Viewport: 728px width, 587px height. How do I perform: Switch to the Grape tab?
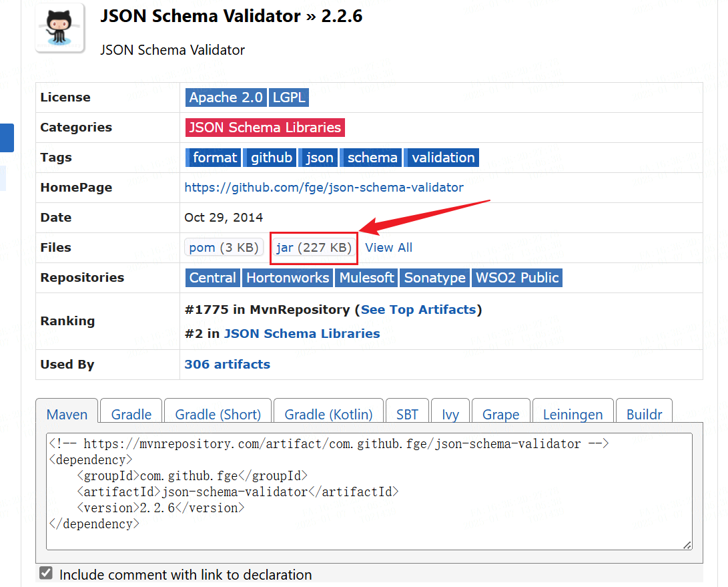click(501, 411)
